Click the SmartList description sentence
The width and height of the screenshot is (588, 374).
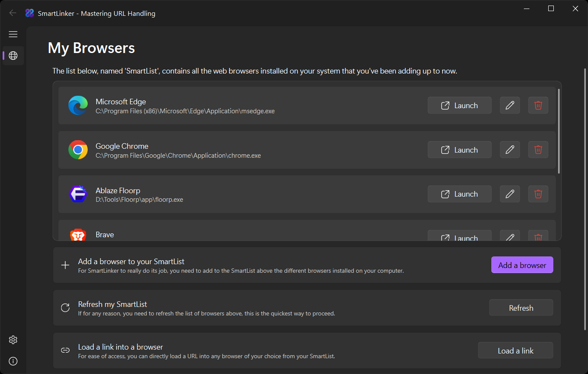255,71
